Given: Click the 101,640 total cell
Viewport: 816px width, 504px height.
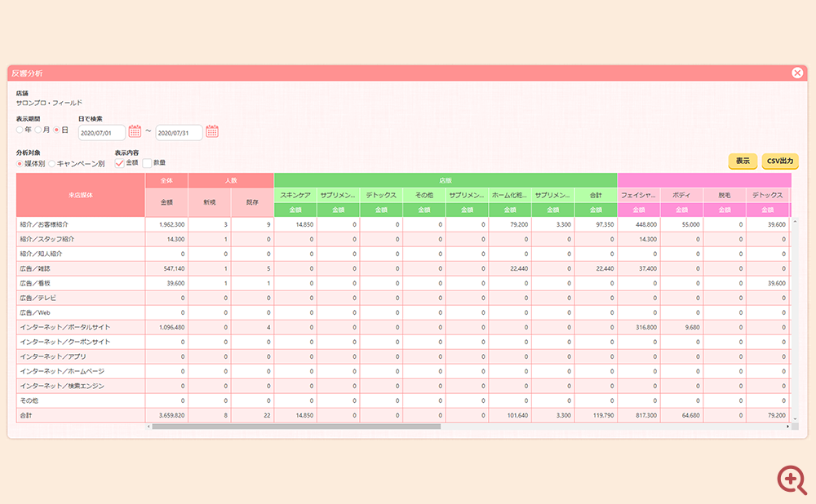Looking at the screenshot, I should [x=510, y=416].
